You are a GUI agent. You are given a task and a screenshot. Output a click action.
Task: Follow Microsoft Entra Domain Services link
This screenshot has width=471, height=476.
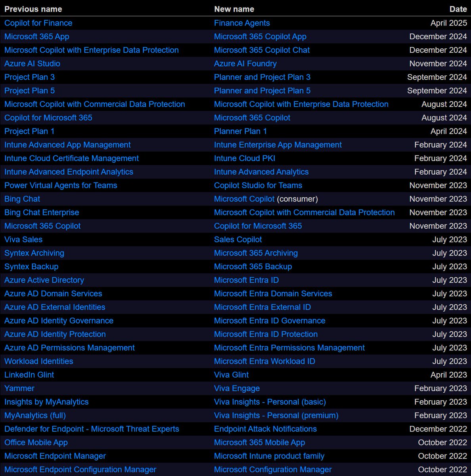273,294
